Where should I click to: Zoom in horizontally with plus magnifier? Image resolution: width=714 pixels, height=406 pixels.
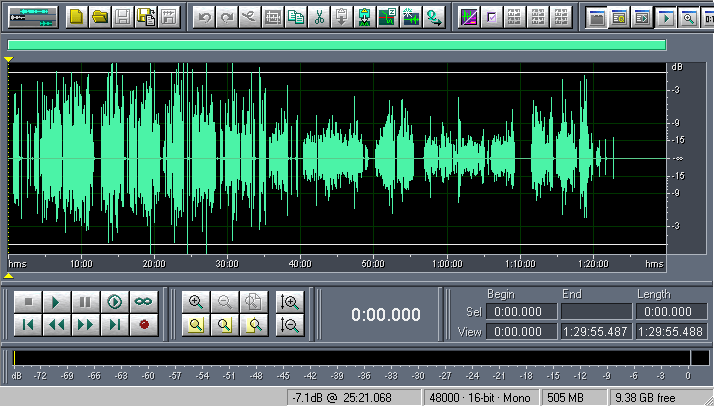coord(196,302)
